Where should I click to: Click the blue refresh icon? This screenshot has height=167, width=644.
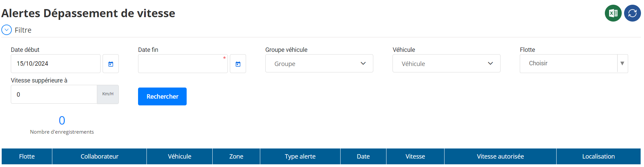(632, 13)
